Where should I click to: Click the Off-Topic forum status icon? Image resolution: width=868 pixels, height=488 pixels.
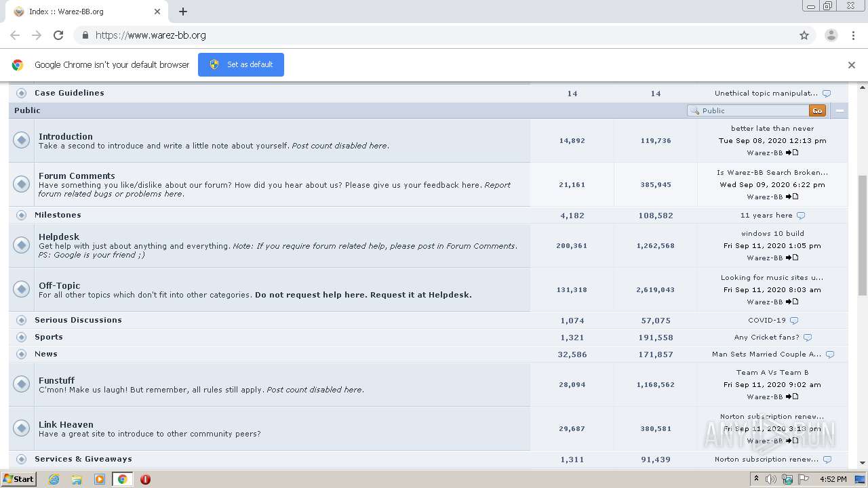pos(22,289)
